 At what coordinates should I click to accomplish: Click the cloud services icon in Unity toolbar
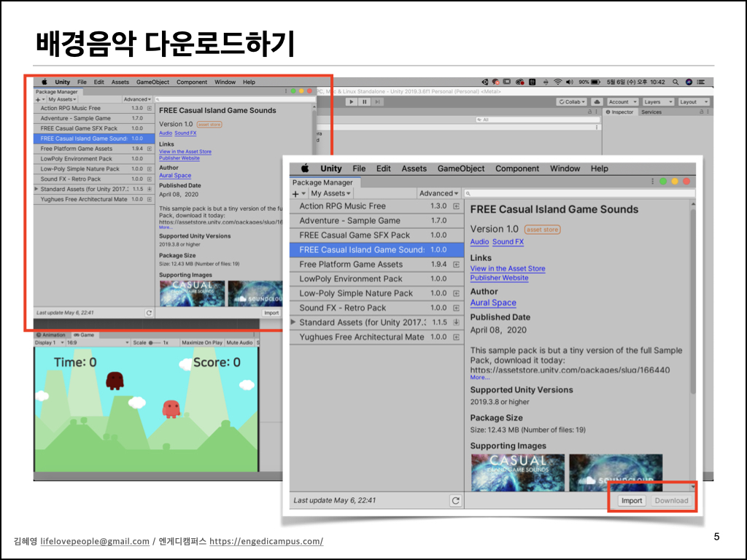597,102
